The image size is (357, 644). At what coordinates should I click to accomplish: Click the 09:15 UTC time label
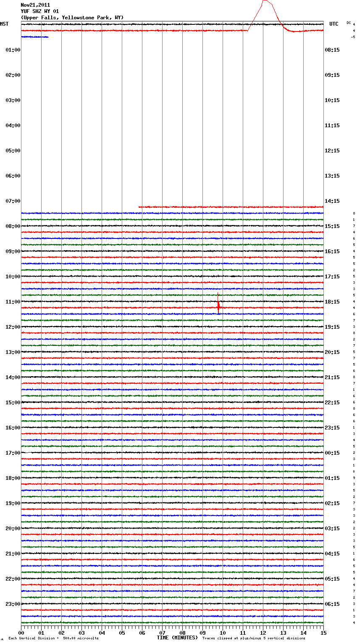click(x=332, y=75)
